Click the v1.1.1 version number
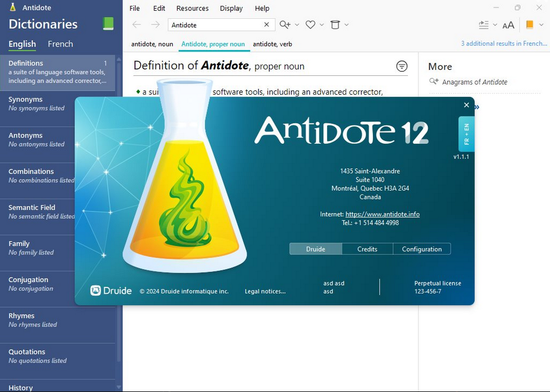The image size is (550, 392). point(461,157)
